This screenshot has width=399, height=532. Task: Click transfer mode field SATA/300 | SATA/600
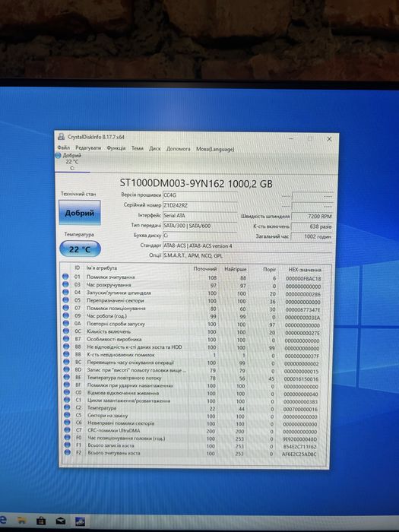point(200,226)
